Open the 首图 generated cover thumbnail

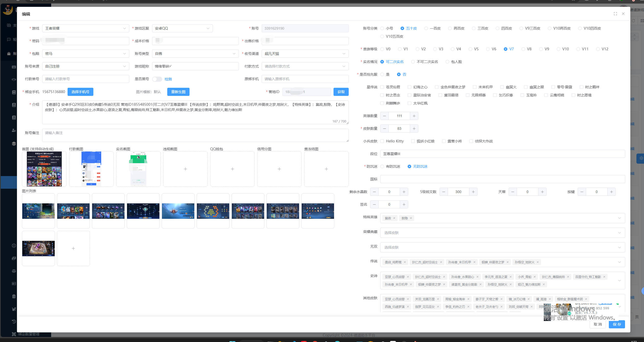pos(44,169)
